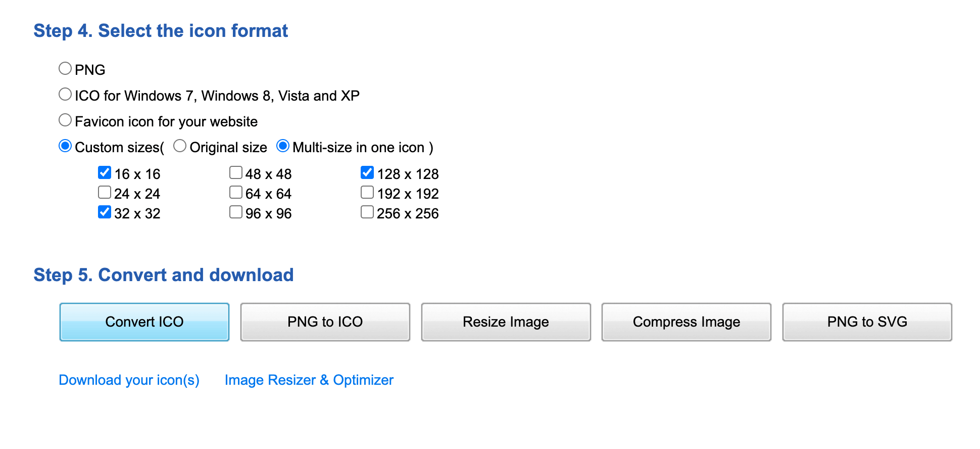Open the Resize Image tool button
The height and width of the screenshot is (449, 980).
(x=506, y=322)
